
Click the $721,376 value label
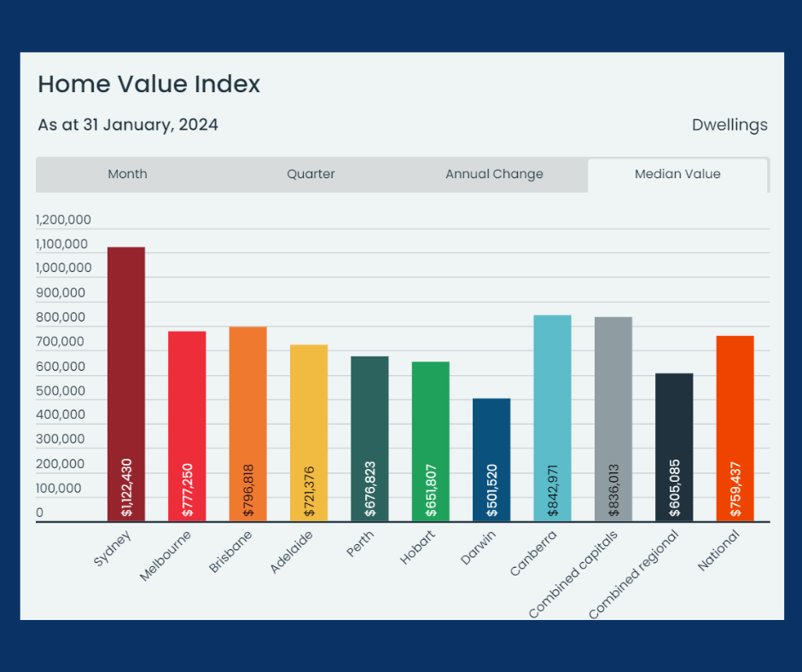[310, 491]
